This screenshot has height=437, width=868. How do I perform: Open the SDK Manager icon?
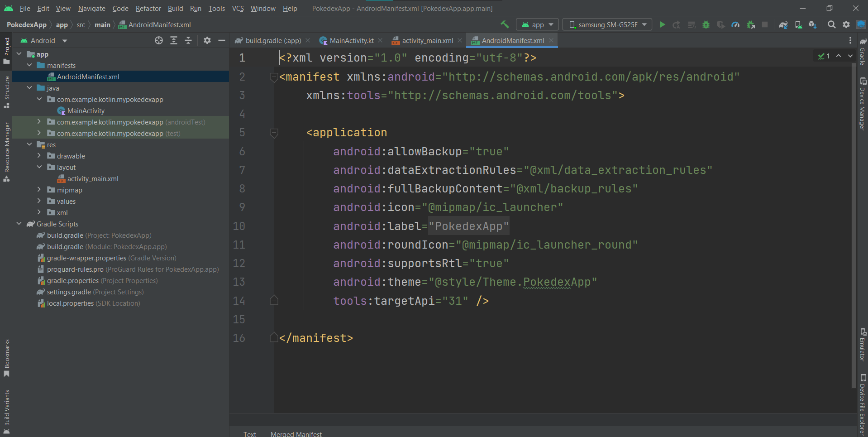pyautogui.click(x=813, y=25)
